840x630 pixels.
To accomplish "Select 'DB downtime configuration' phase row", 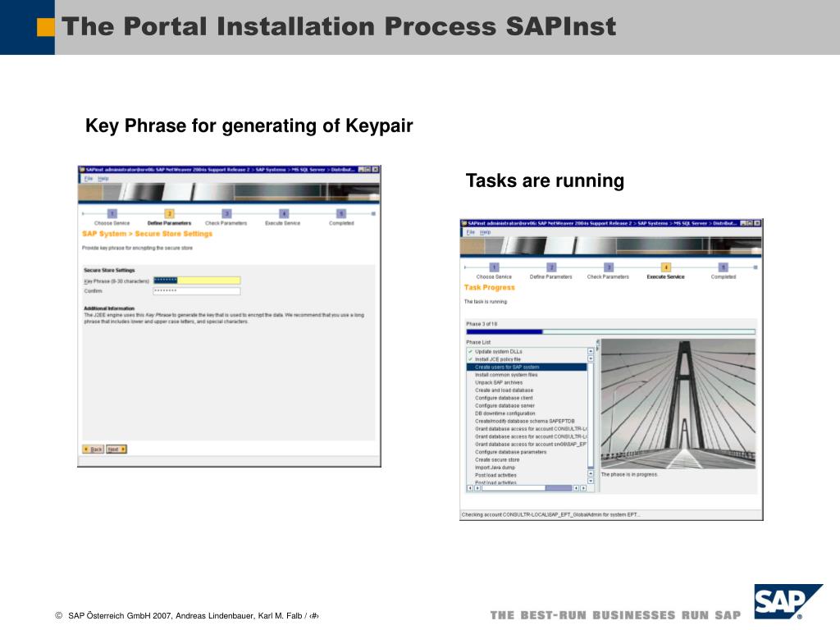I will tap(527, 413).
